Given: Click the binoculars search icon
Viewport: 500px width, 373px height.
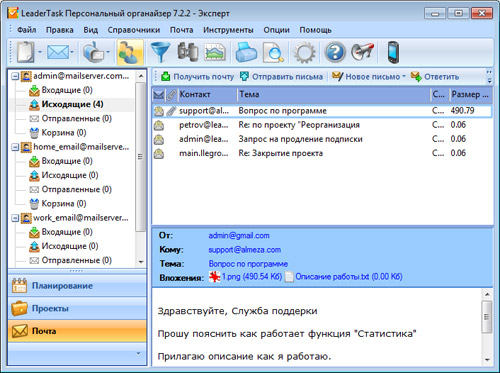Looking at the screenshot, I should pyautogui.click(x=188, y=52).
